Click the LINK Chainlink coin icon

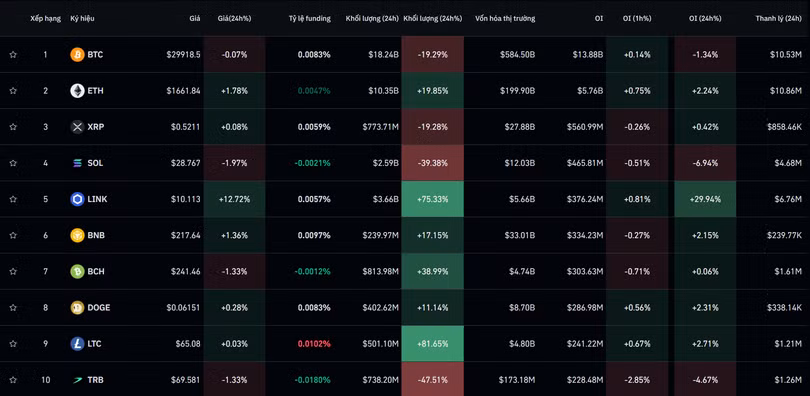[77, 199]
